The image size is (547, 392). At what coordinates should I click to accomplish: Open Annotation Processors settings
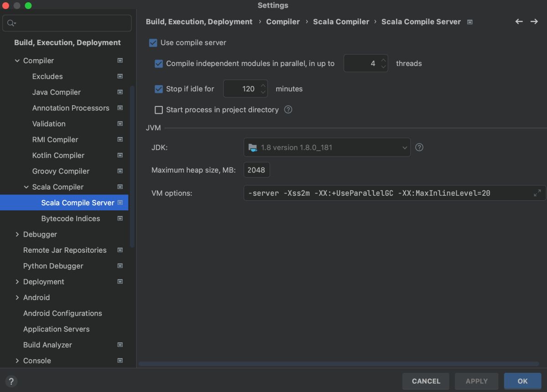pos(71,108)
